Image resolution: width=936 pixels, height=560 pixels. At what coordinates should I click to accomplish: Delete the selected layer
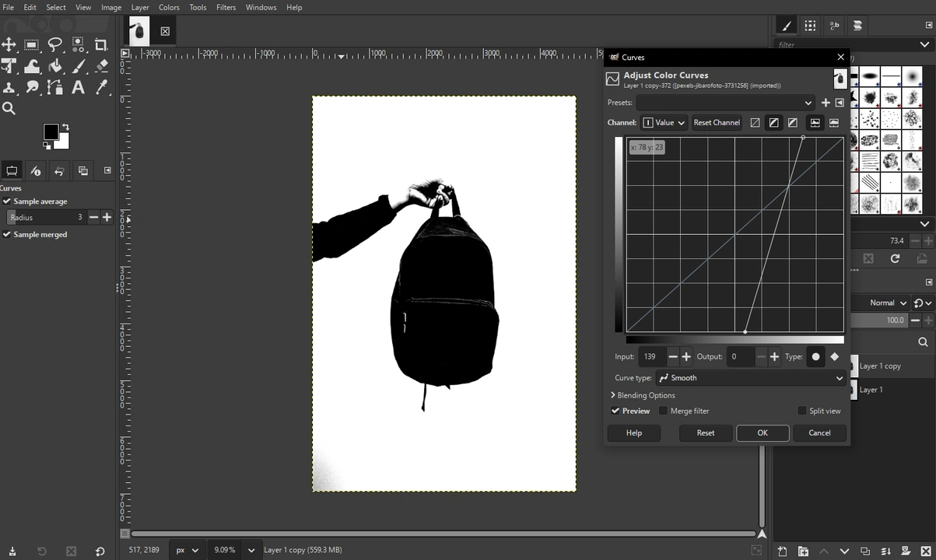tap(925, 551)
